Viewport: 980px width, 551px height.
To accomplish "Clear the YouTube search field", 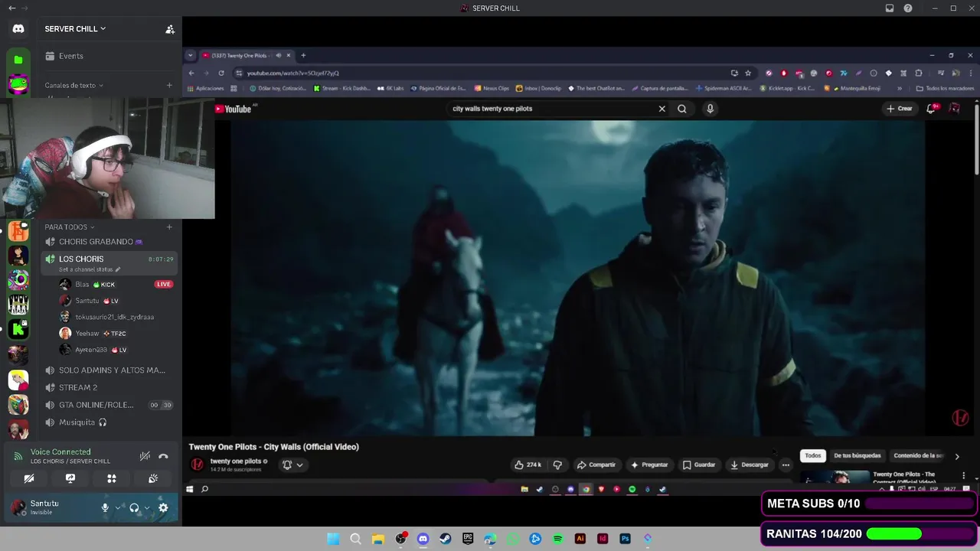I will 662,109.
